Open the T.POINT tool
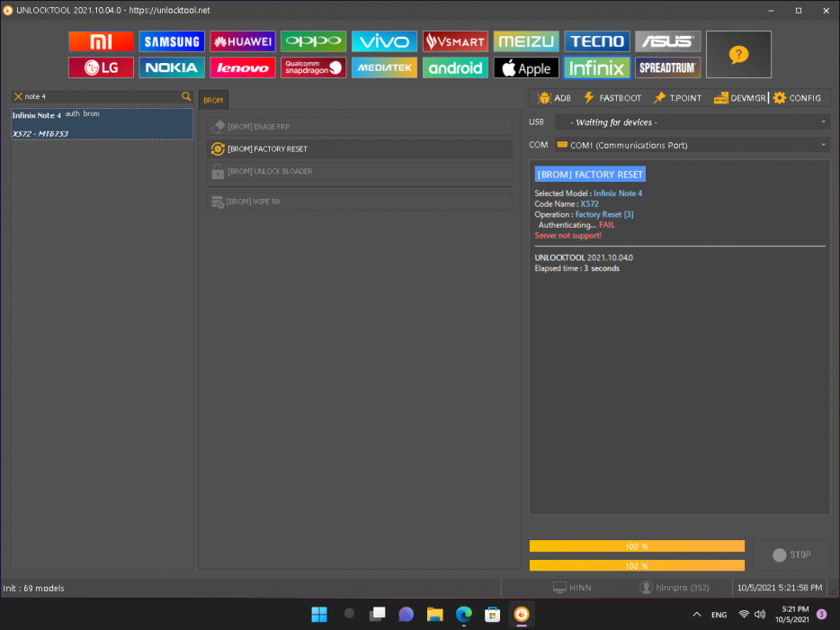Viewport: 840px width, 630px height. coord(678,98)
